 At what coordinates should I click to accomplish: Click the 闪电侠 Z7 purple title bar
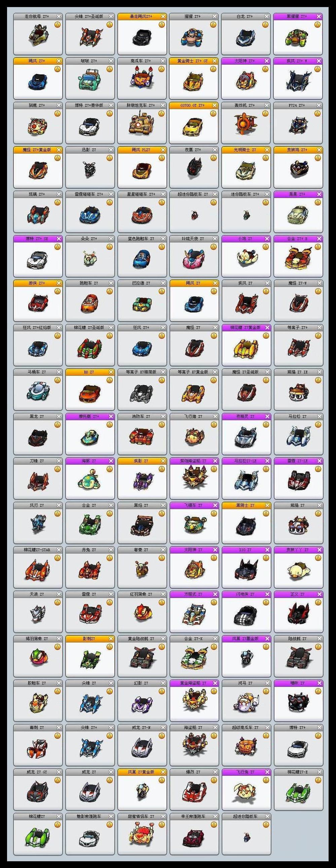pos(247,594)
